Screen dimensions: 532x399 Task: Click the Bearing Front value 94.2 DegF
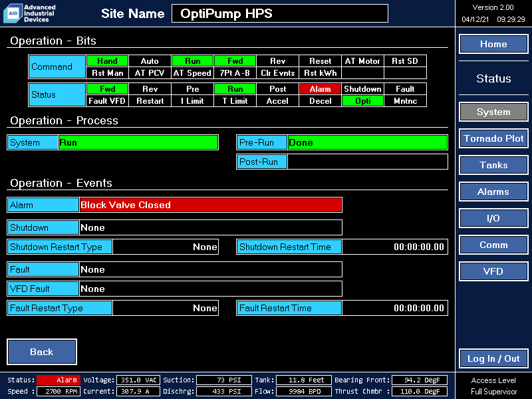pos(420,380)
